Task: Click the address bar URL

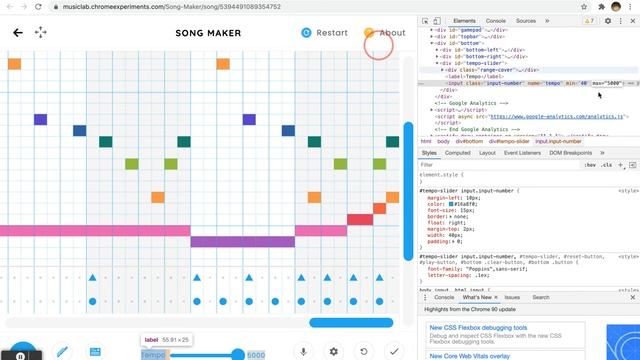Action: 172,7
